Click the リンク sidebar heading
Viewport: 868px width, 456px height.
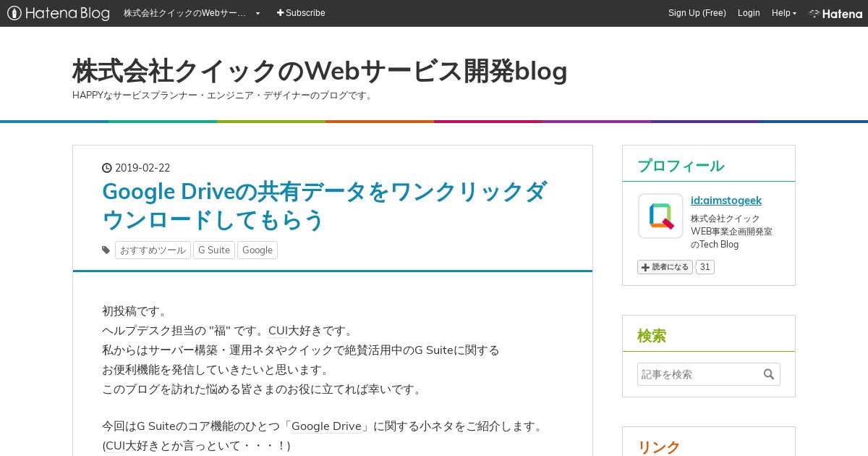[x=659, y=447]
